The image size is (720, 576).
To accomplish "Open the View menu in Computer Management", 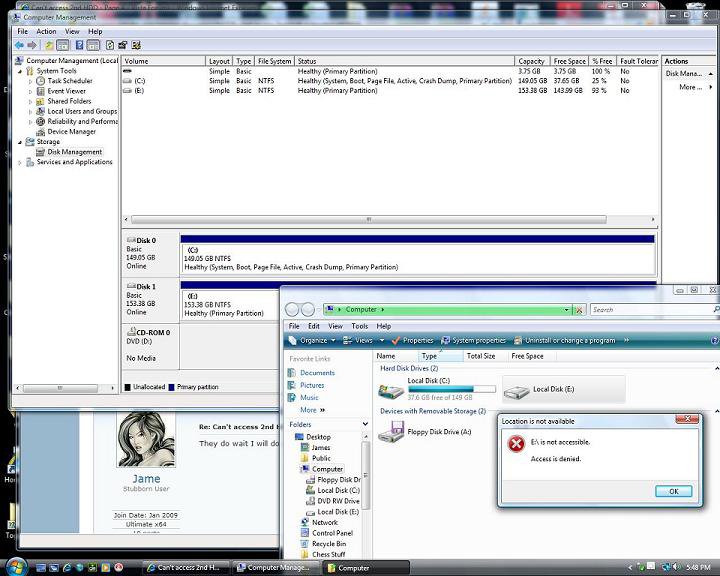I will (x=72, y=31).
